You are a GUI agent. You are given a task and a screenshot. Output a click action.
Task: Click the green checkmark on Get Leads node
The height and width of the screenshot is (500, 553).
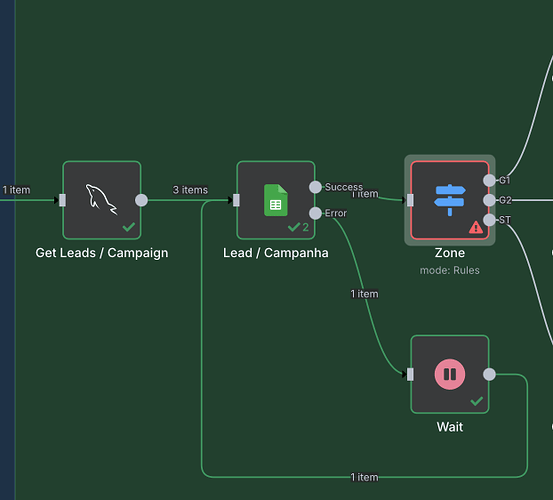(129, 227)
